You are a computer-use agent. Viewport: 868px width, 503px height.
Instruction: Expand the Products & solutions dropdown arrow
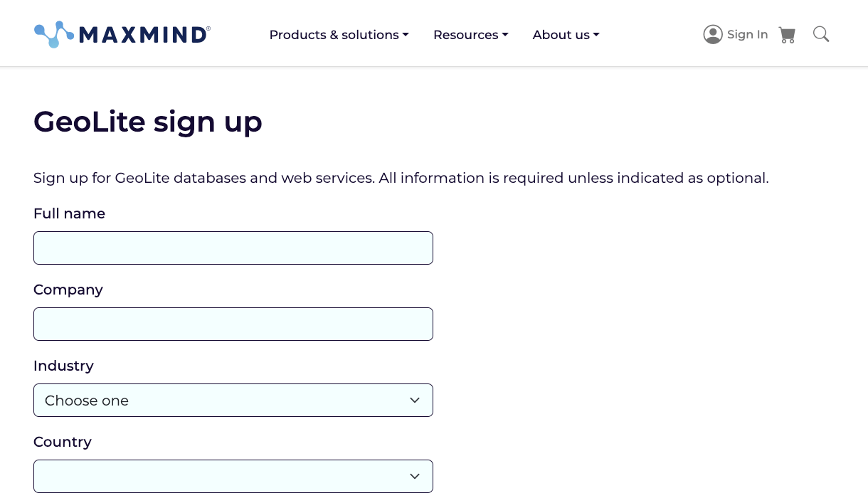coord(406,35)
